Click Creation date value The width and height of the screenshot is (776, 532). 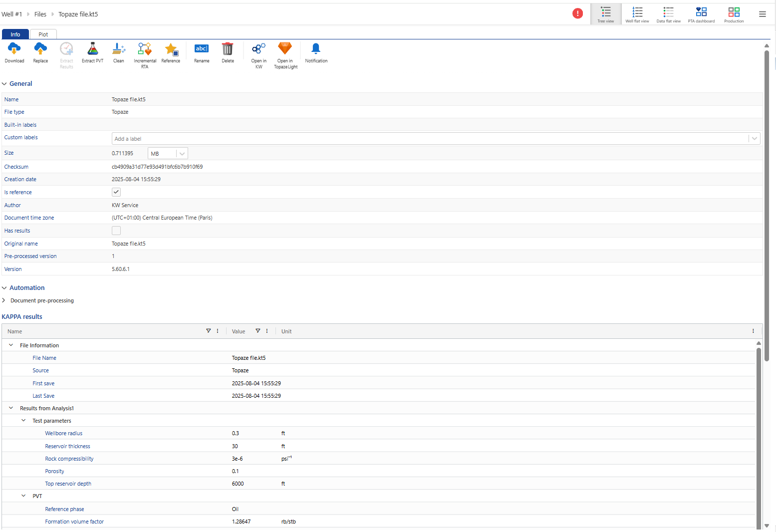pyautogui.click(x=136, y=179)
